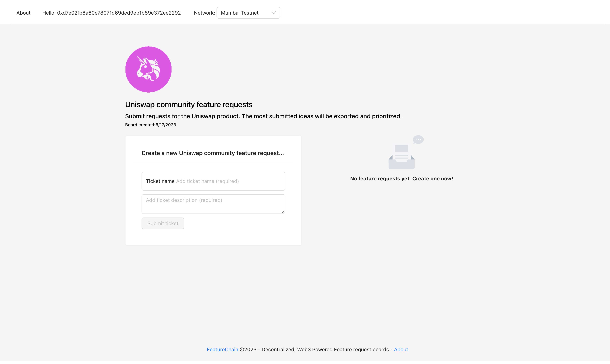Open the Mumbai Testnet network dropdown

point(248,13)
